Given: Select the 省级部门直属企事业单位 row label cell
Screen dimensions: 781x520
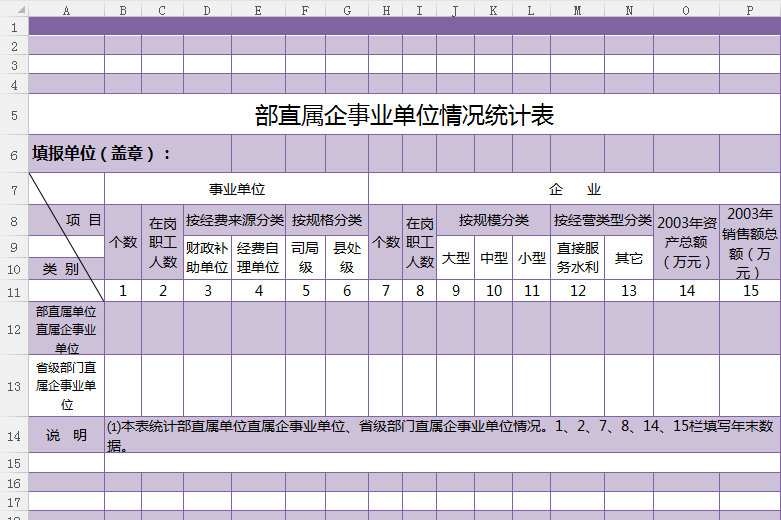Looking at the screenshot, I should coord(66,386).
